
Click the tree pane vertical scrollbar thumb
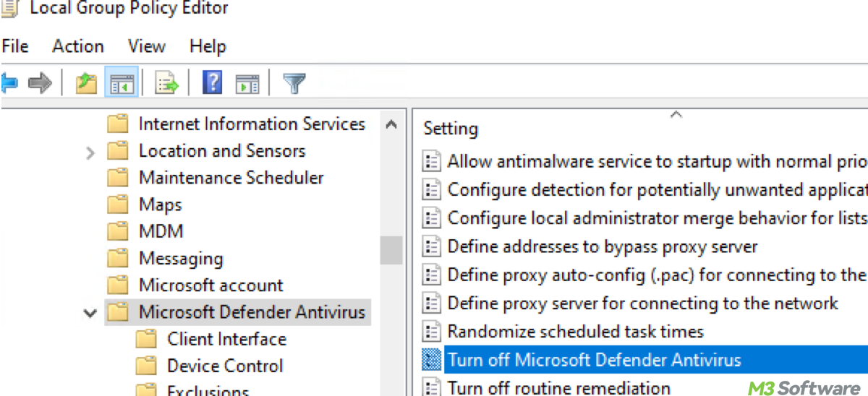coord(391,251)
